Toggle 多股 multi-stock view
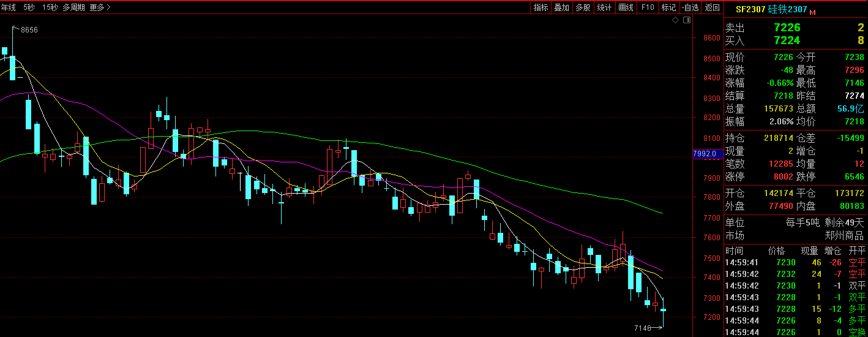Image resolution: width=868 pixels, height=337 pixels. [x=583, y=7]
